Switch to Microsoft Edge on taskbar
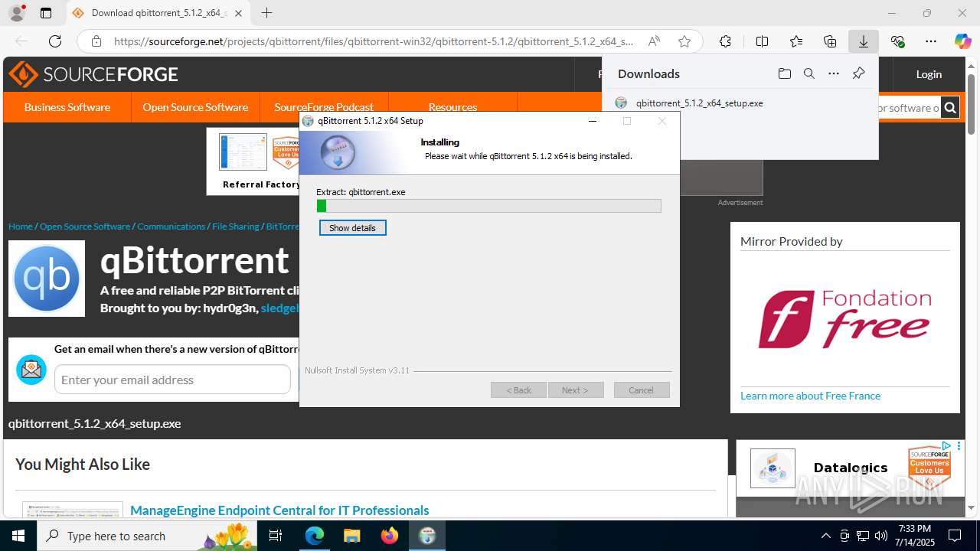This screenshot has width=980, height=551. tap(315, 536)
